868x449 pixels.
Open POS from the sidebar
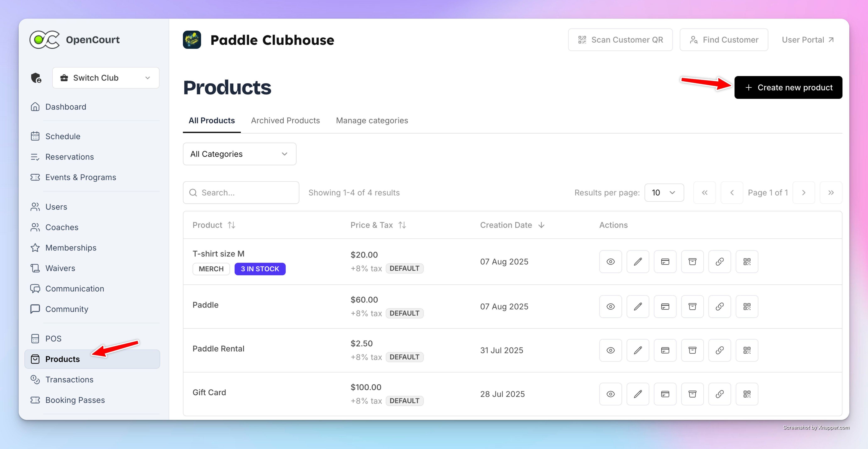pos(92,339)
